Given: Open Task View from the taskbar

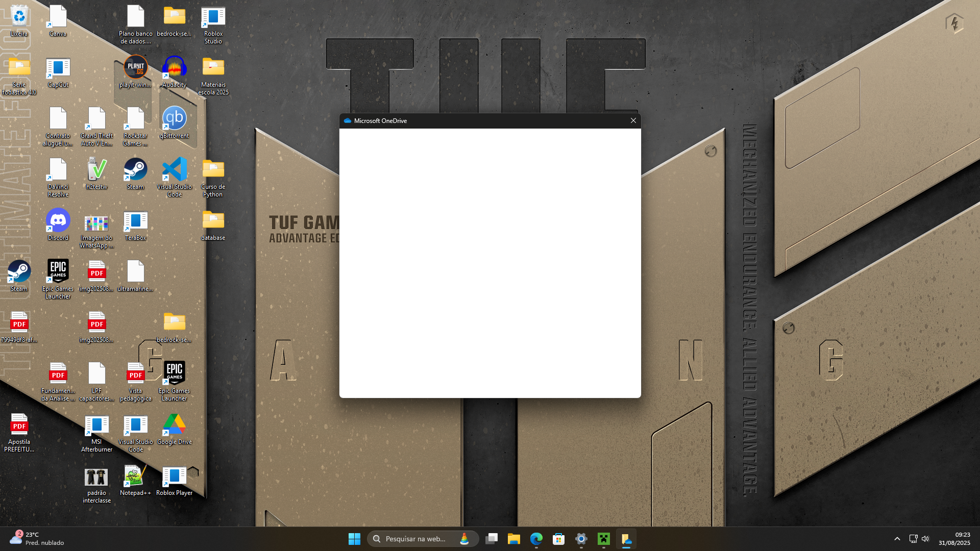Looking at the screenshot, I should 492,539.
